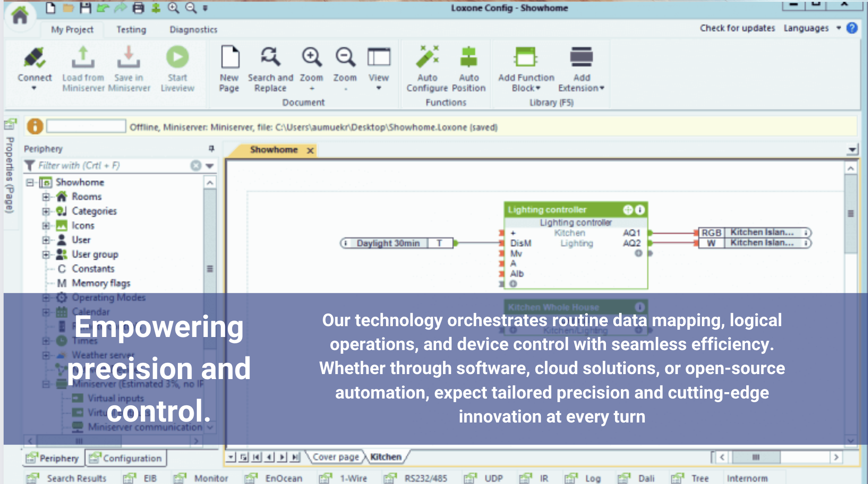This screenshot has width=868, height=484.
Task: Pin the Periphery panel
Action: pyautogui.click(x=211, y=148)
